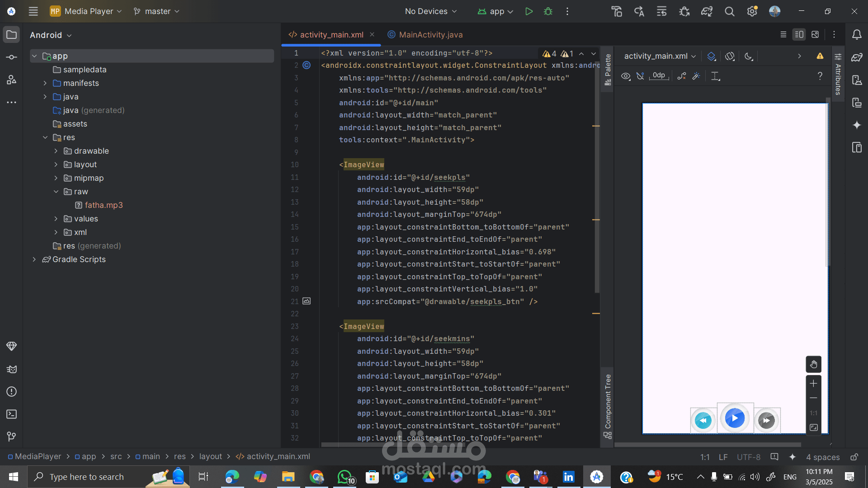Screen dimensions: 868x488
Task: Select the pan hand tool in designer
Action: point(813,364)
